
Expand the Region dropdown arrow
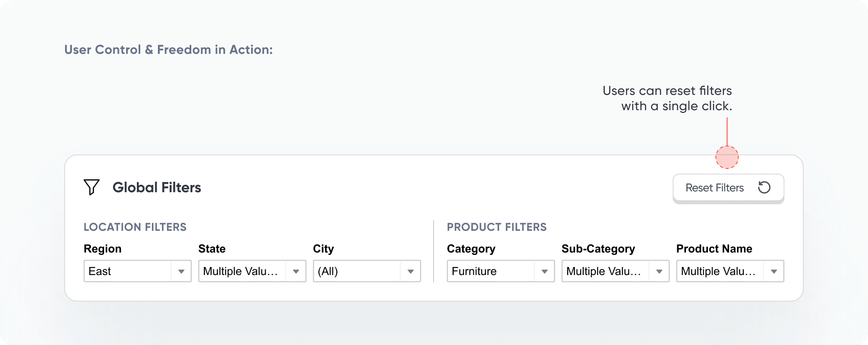pos(181,271)
